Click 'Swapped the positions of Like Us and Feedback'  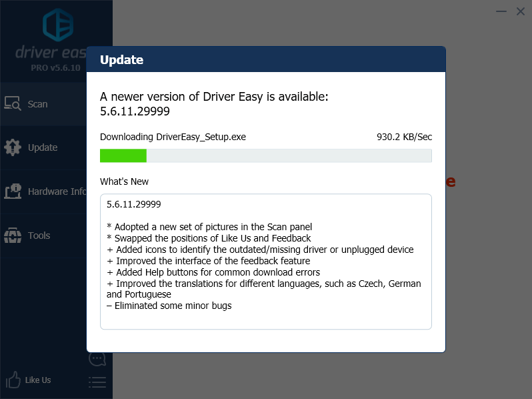pos(209,238)
